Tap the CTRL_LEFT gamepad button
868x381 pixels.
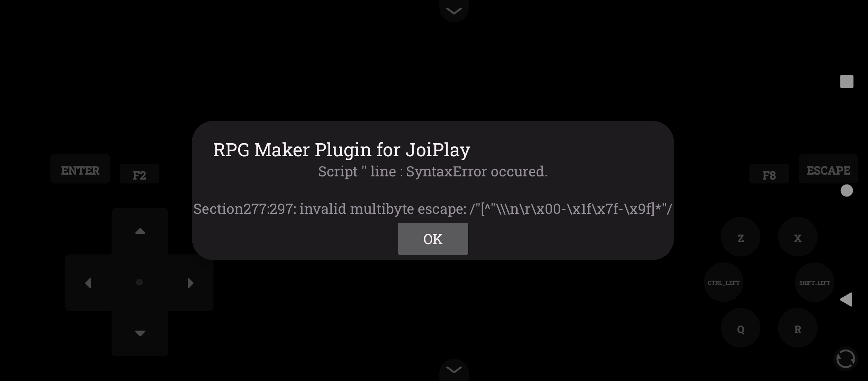click(724, 282)
